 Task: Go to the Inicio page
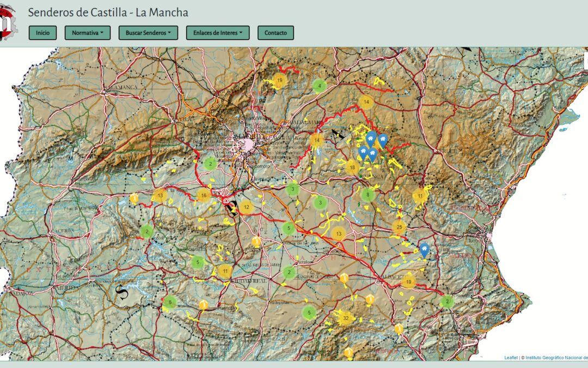coord(42,33)
